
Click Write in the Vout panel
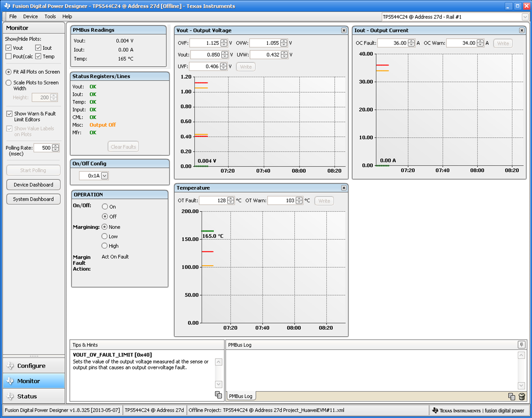(246, 67)
